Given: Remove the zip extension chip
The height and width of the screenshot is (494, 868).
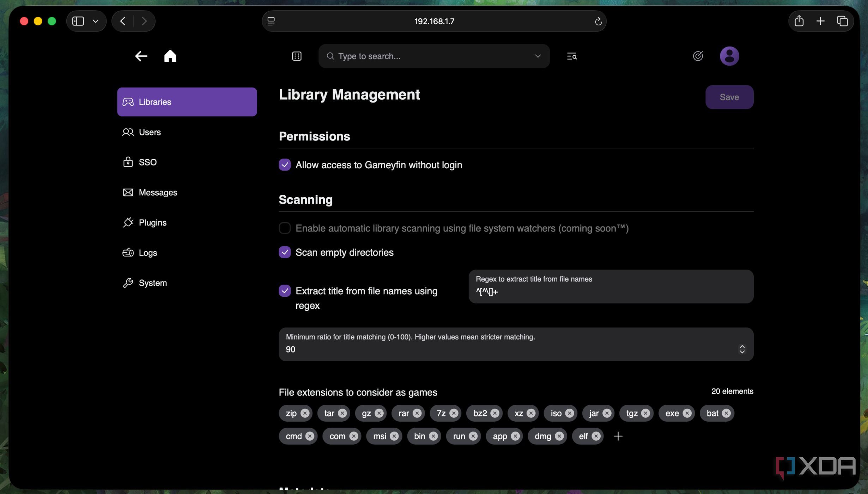Looking at the screenshot, I should pyautogui.click(x=305, y=413).
